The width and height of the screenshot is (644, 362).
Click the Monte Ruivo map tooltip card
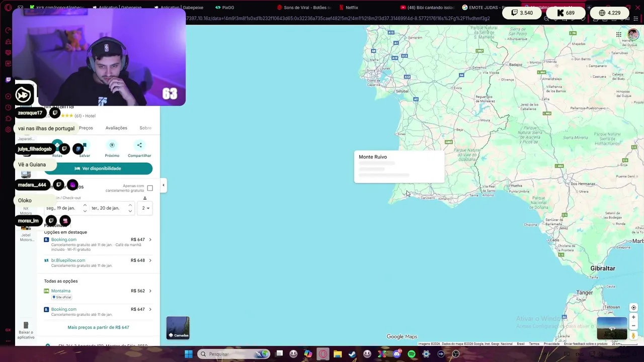click(399, 166)
